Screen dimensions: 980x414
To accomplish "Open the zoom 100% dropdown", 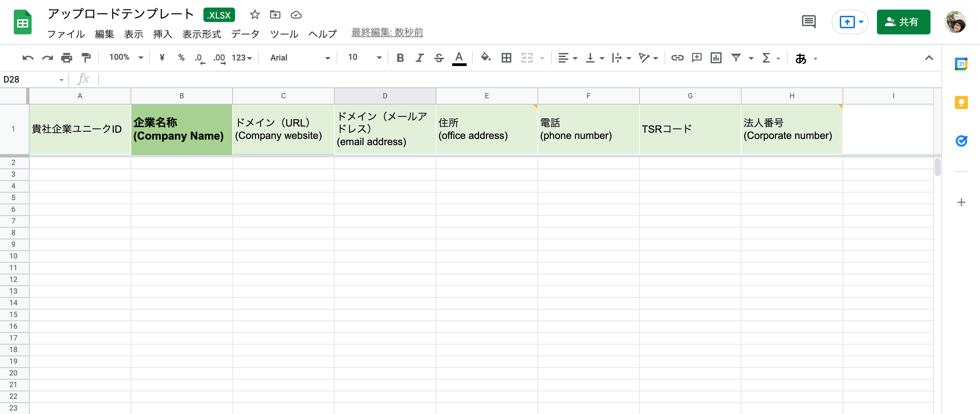I will click(126, 58).
